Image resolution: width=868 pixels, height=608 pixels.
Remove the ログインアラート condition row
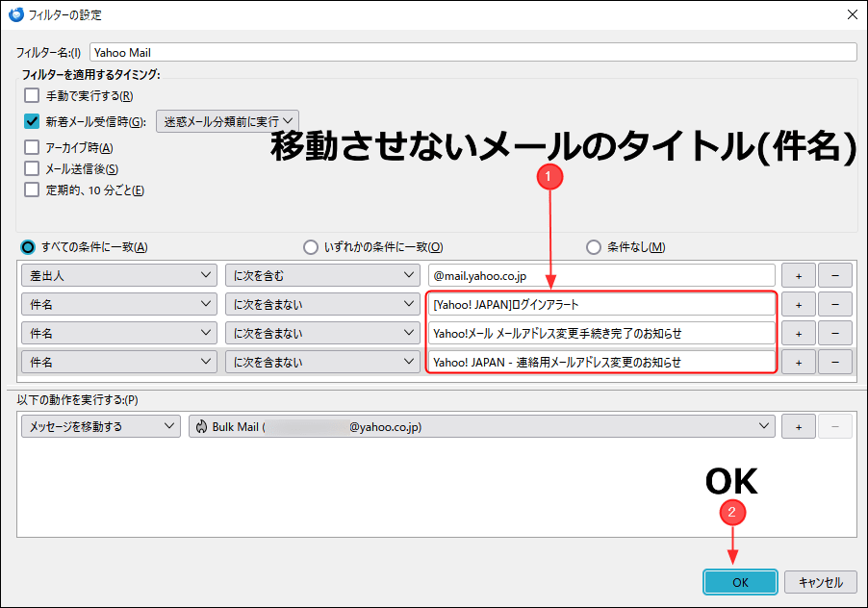coord(834,304)
